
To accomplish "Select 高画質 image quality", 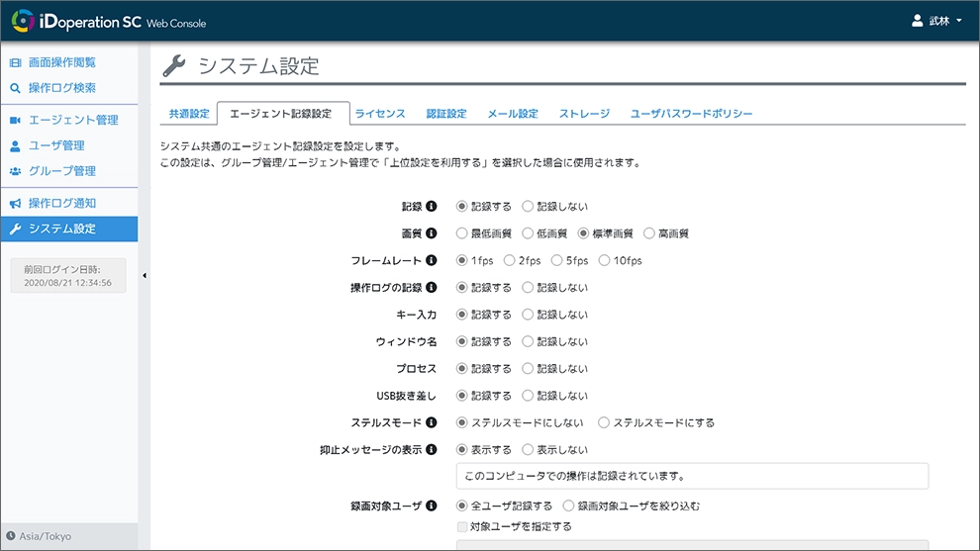I will coord(648,233).
